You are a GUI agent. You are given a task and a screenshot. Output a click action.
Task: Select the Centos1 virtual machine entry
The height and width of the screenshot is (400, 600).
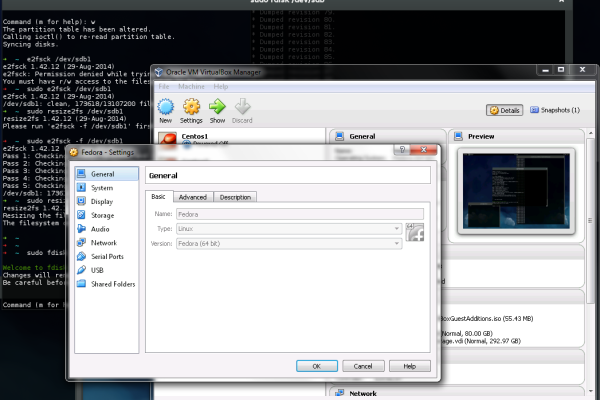coord(241,138)
